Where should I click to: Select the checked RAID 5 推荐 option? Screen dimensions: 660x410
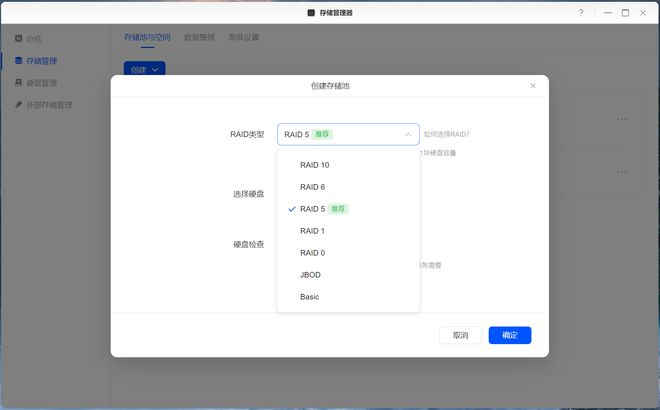pos(323,209)
